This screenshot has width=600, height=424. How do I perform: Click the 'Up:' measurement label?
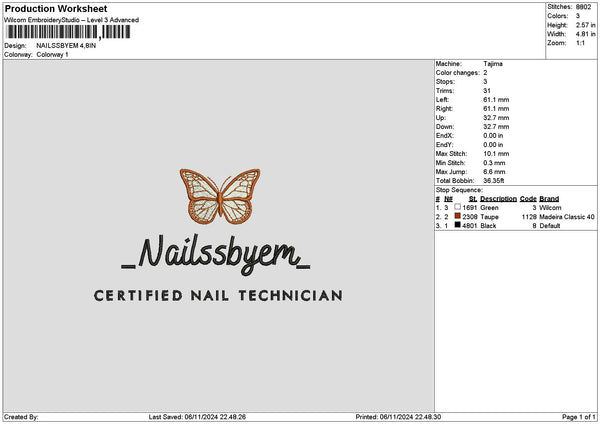(441, 118)
